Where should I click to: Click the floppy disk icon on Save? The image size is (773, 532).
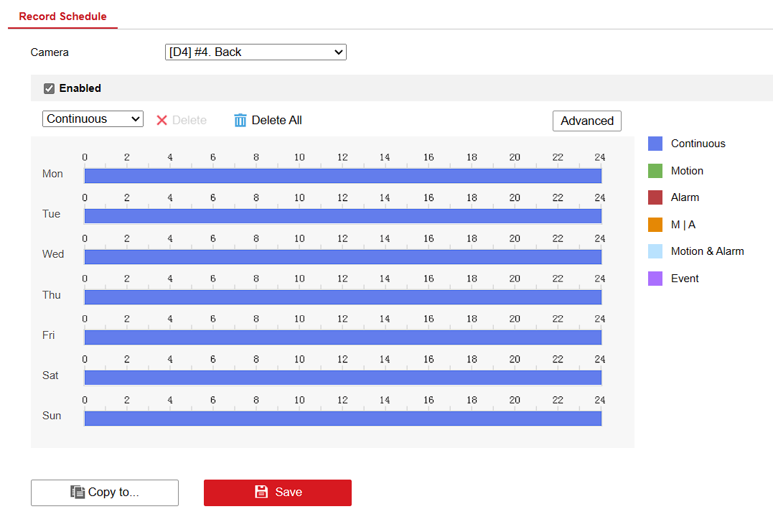[x=261, y=492]
